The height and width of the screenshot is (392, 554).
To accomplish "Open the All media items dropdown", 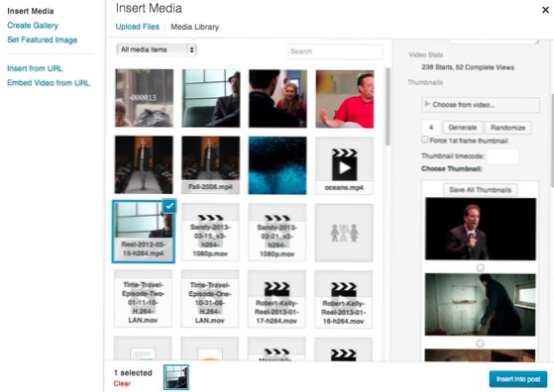I will [157, 49].
